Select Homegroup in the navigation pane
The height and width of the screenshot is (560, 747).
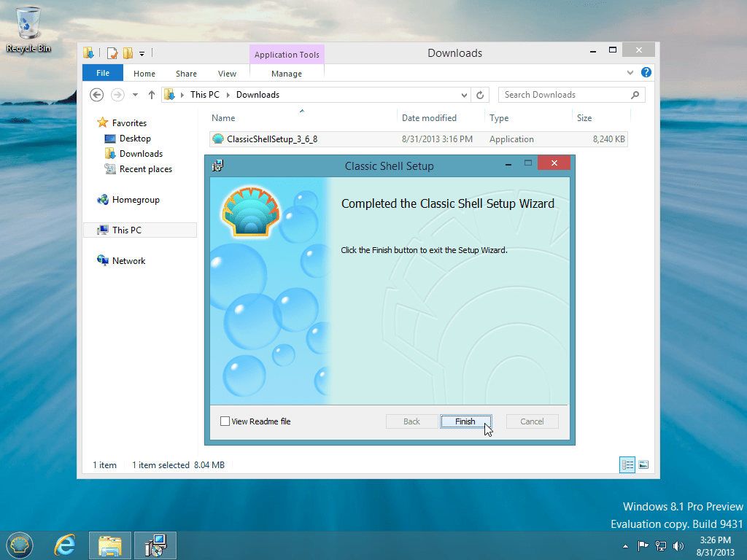[136, 200]
